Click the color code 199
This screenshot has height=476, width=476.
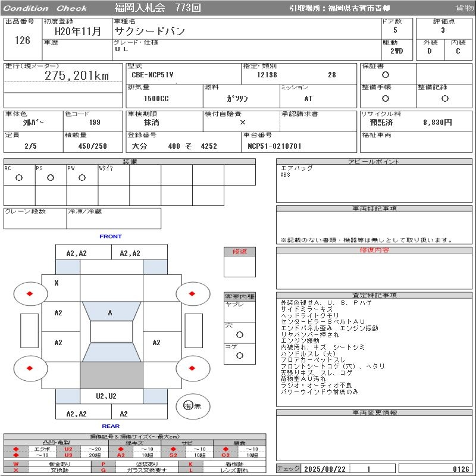[95, 123]
